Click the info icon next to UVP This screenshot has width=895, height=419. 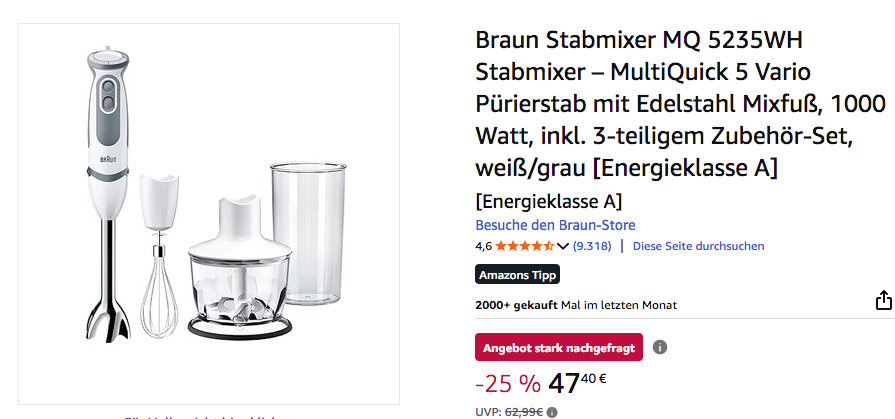[553, 411]
